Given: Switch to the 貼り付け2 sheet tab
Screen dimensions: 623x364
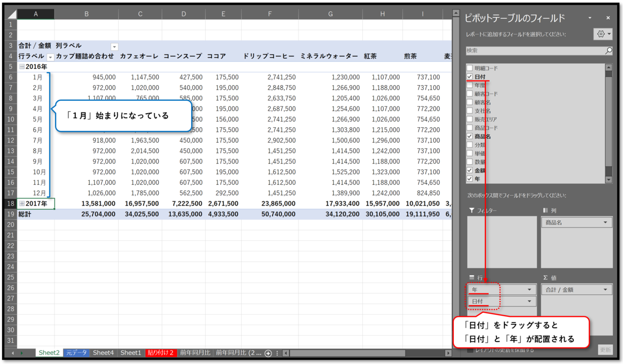Looking at the screenshot, I should [160, 353].
